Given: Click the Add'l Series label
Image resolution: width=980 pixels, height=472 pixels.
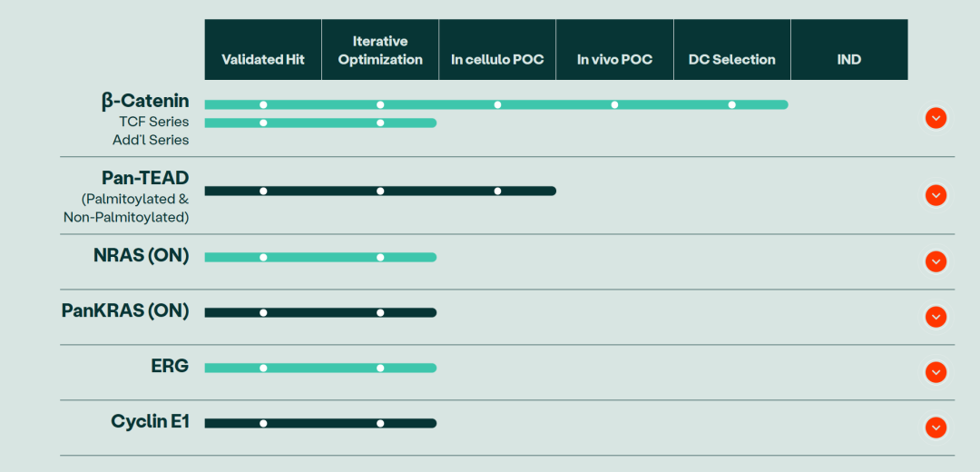Looking at the screenshot, I should (151, 140).
